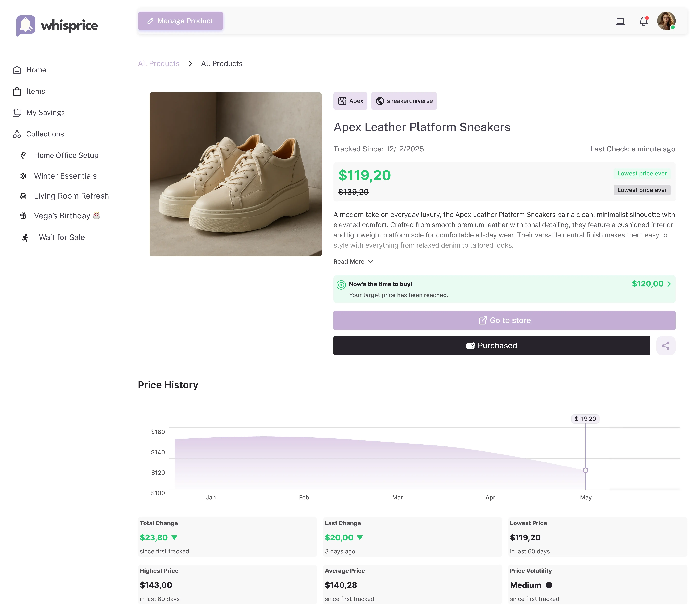Image resolution: width=699 pixels, height=616 pixels.
Task: Click the Price Volatility Medium value
Action: 526,585
